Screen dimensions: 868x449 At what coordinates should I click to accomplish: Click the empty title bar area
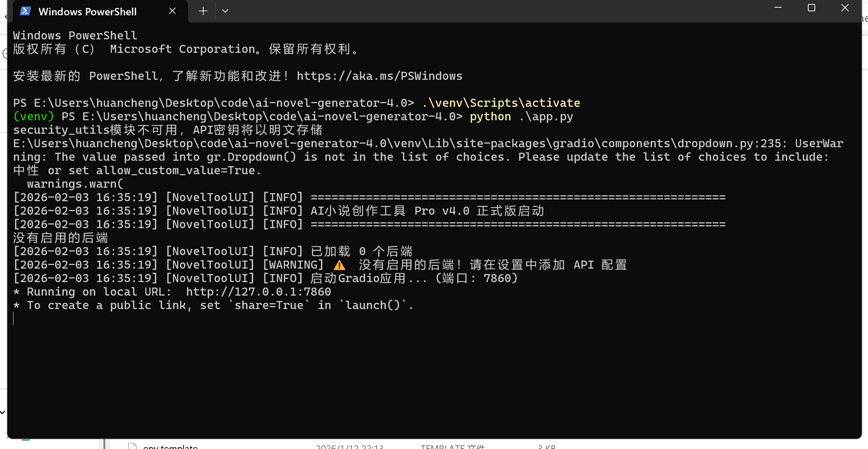tap(474, 11)
